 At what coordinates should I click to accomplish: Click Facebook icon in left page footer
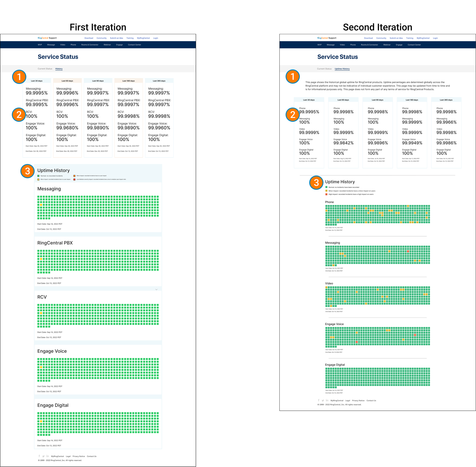click(39, 456)
